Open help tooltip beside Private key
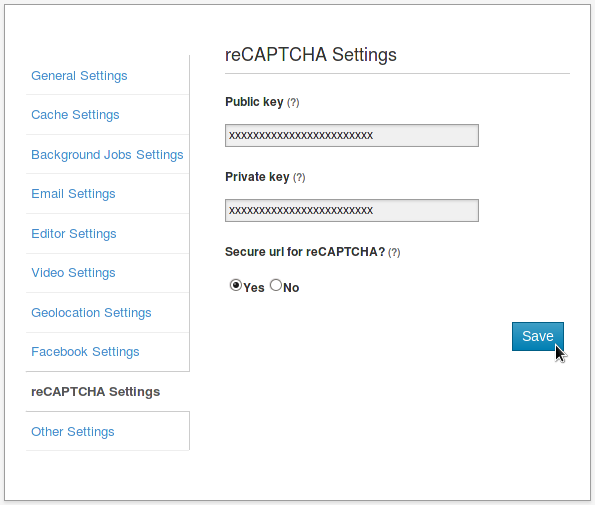This screenshot has width=595, height=505. (299, 177)
